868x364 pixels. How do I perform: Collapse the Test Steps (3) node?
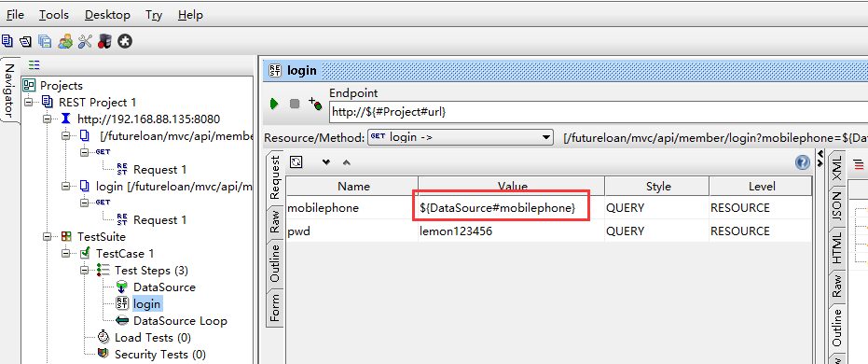click(84, 271)
